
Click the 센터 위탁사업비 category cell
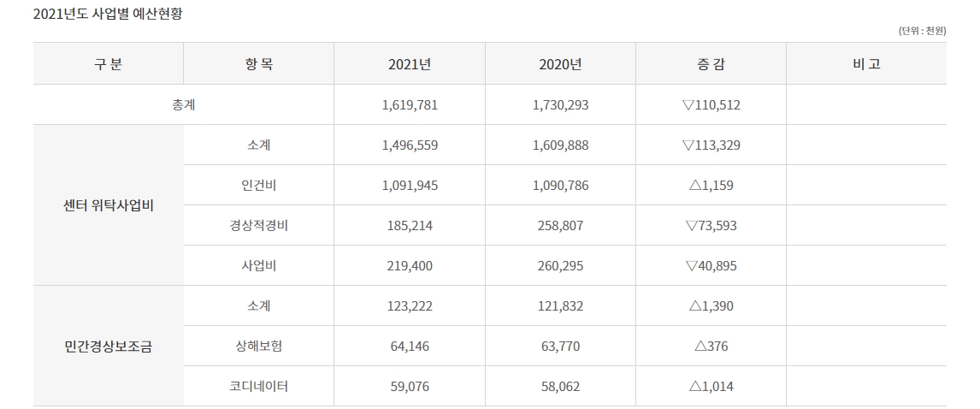(x=109, y=206)
